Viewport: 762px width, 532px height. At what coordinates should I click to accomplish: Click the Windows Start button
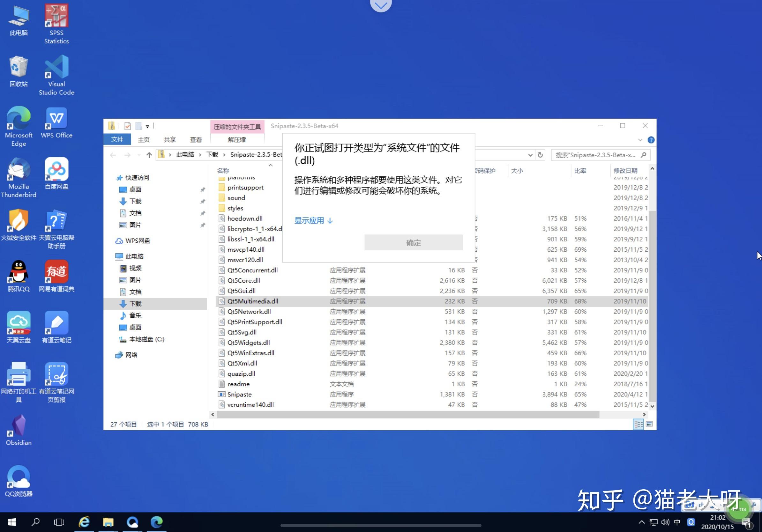tap(11, 522)
